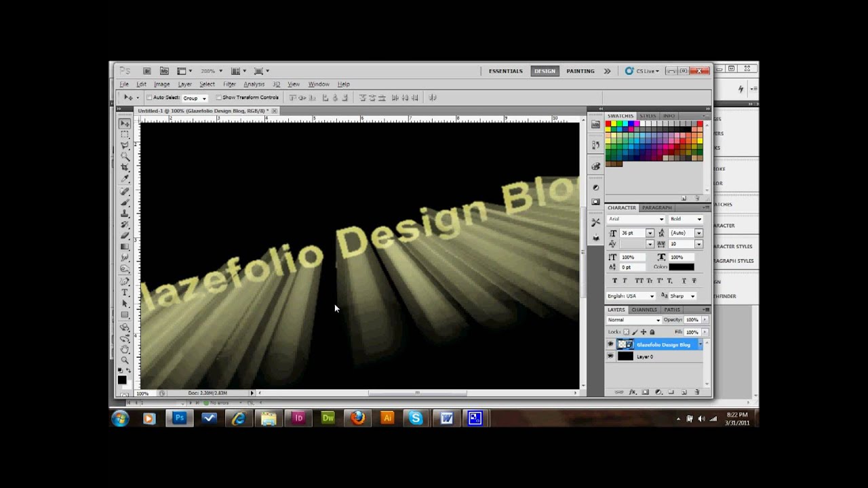Switch to the Essentials workspace

coord(506,71)
